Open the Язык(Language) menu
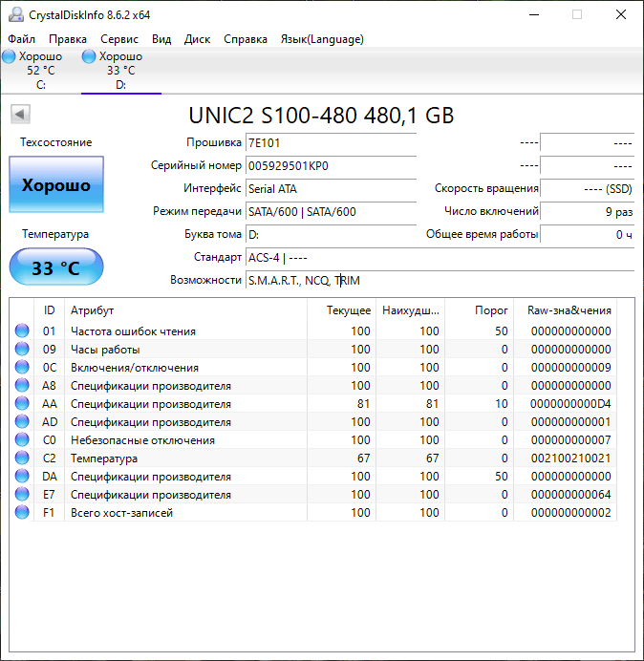Screen dimensions: 644x661 (322, 39)
